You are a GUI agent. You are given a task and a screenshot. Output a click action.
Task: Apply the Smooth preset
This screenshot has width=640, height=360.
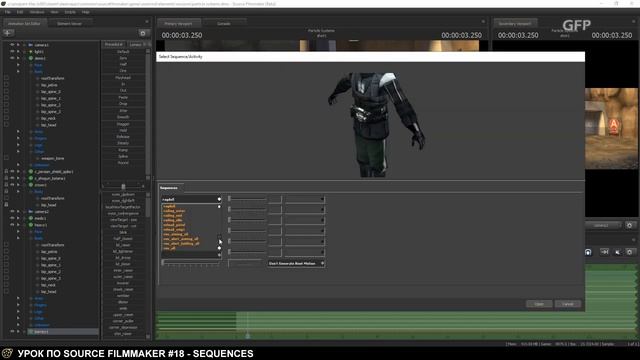pyautogui.click(x=123, y=117)
